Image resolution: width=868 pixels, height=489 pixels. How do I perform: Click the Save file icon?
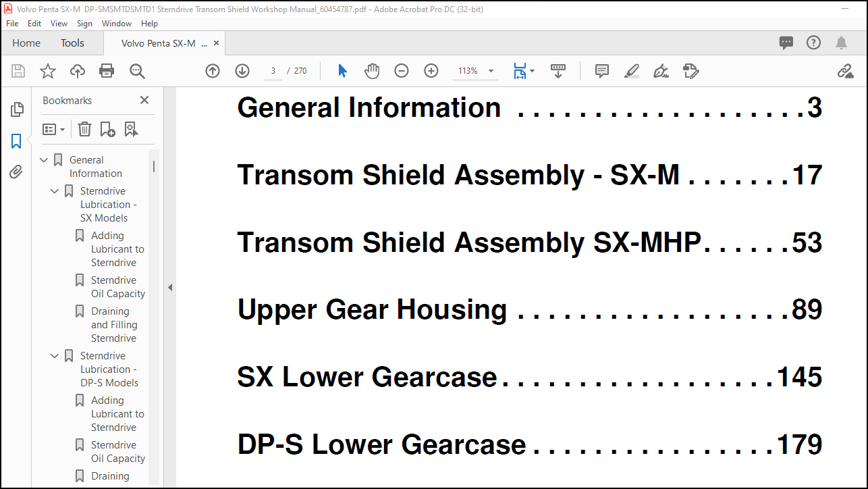tap(18, 71)
